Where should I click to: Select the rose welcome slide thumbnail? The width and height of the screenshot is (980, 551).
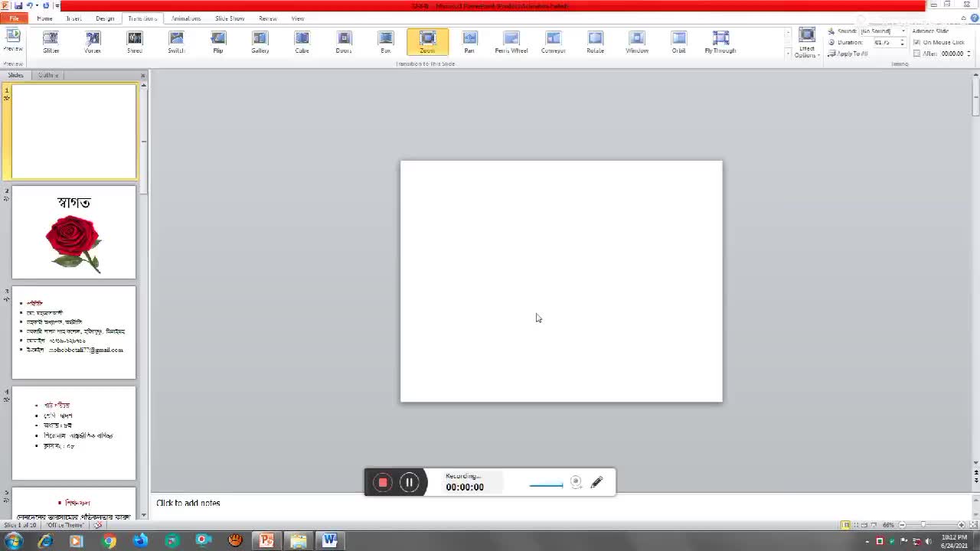[73, 233]
